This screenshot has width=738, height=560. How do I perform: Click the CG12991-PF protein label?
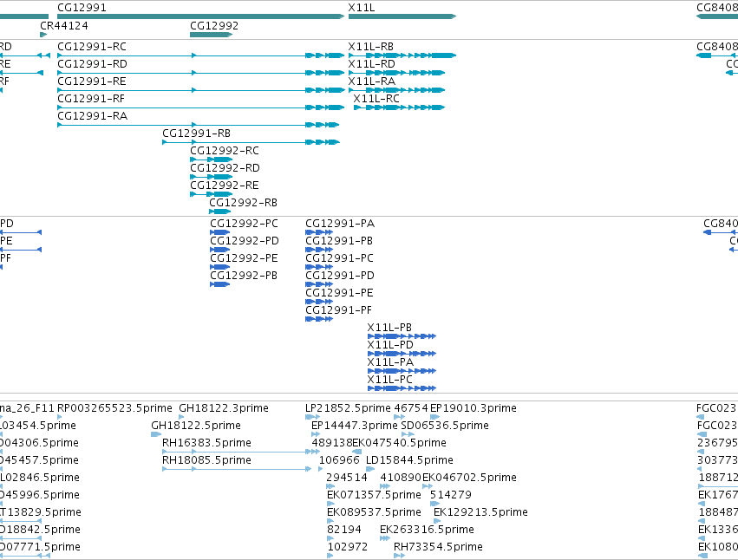pos(339,310)
